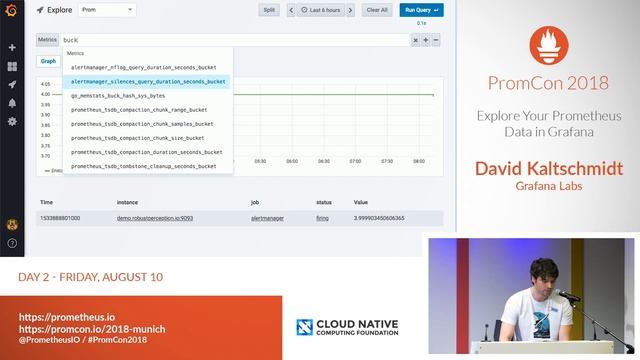Click the Value column header
Screen dimensions: 640x360
coord(361,202)
